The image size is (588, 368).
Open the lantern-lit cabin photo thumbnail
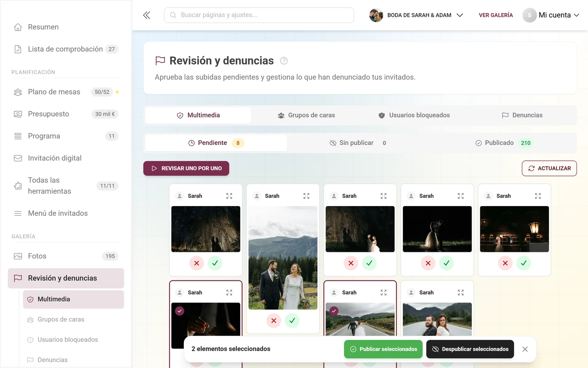pos(514,229)
